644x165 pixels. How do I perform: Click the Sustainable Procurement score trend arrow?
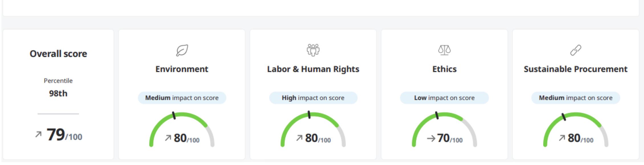point(562,138)
